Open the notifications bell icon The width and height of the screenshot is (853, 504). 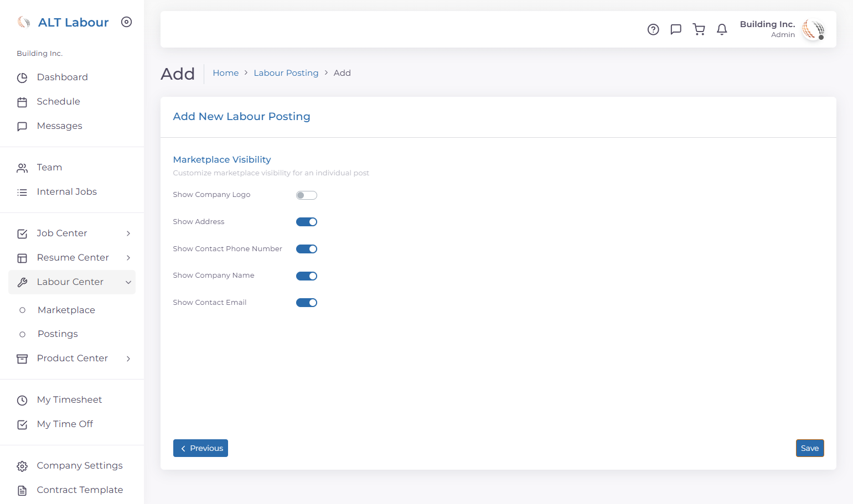pos(722,29)
